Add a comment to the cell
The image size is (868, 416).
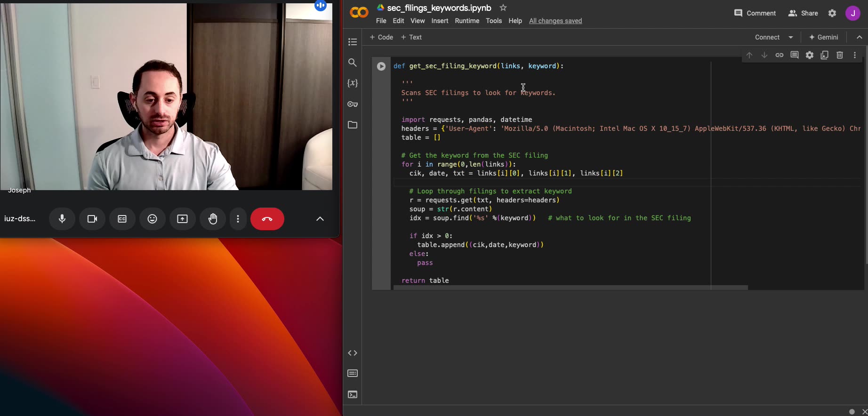pyautogui.click(x=795, y=55)
